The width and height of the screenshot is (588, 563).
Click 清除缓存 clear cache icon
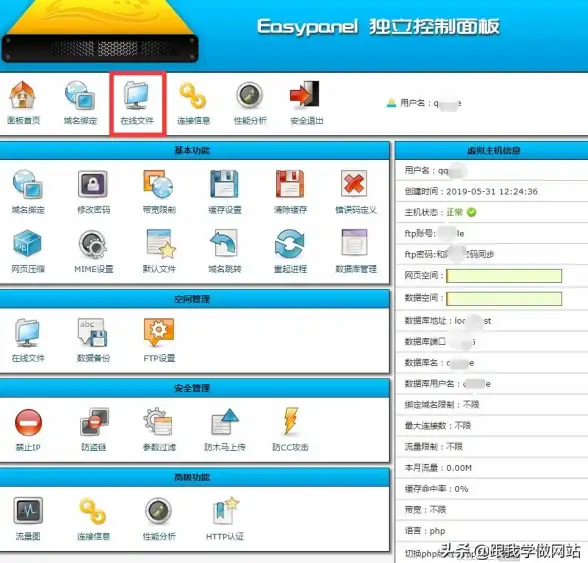290,184
